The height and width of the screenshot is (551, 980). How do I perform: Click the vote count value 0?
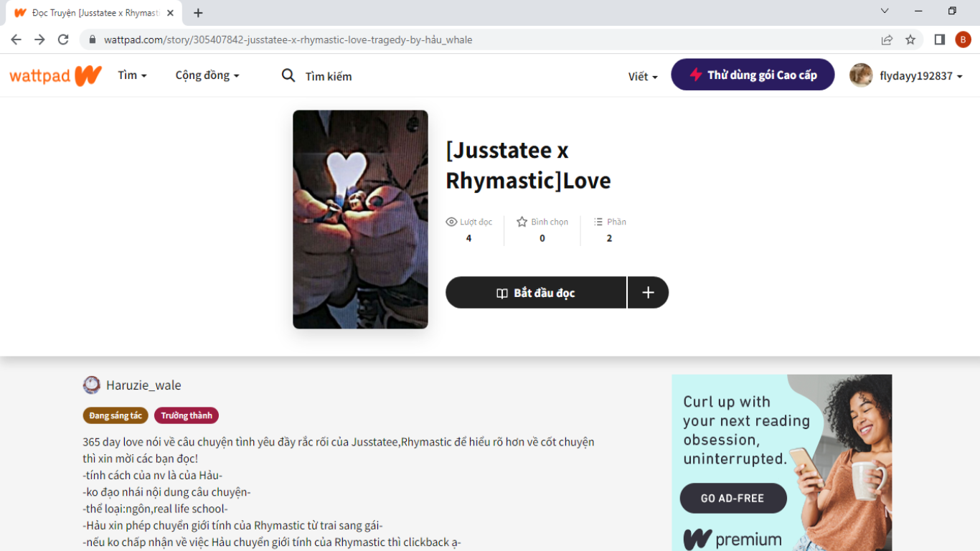tap(542, 238)
